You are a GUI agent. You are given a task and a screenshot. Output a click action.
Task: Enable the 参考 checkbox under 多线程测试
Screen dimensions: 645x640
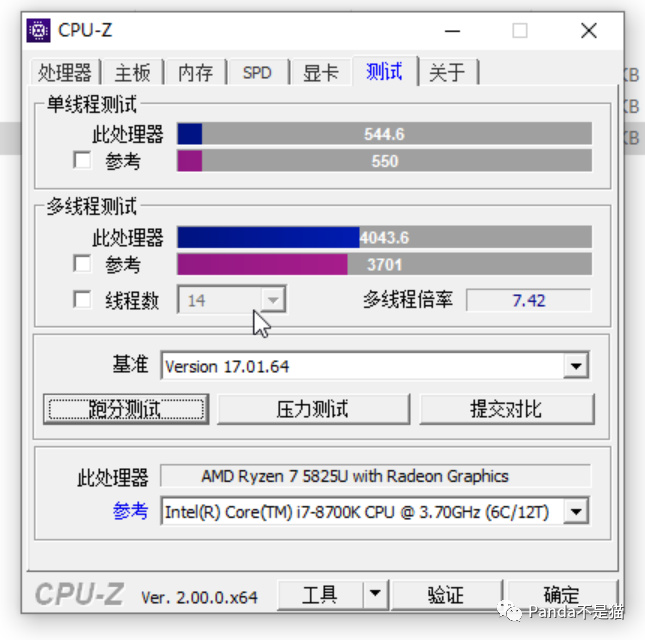point(82,263)
